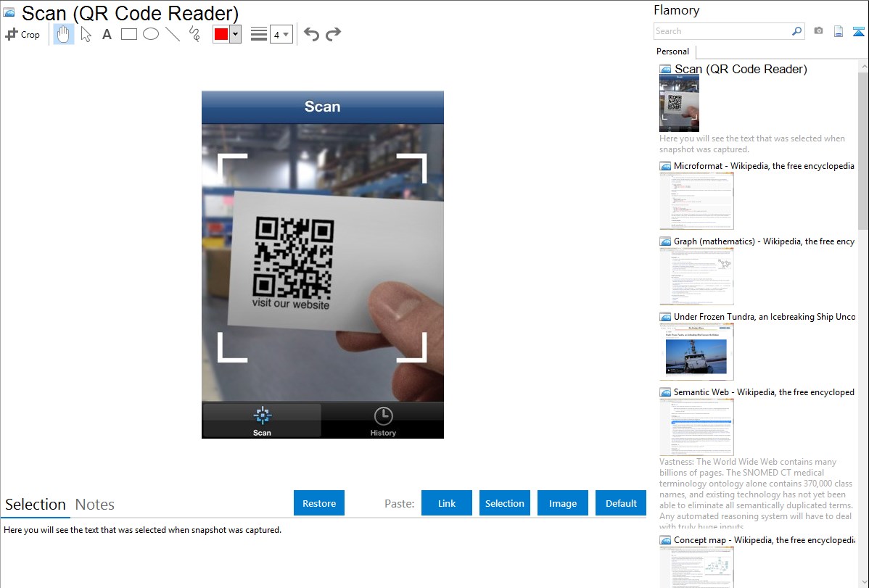Pick the ellipse shape tool
The image size is (869, 588).
pos(151,34)
